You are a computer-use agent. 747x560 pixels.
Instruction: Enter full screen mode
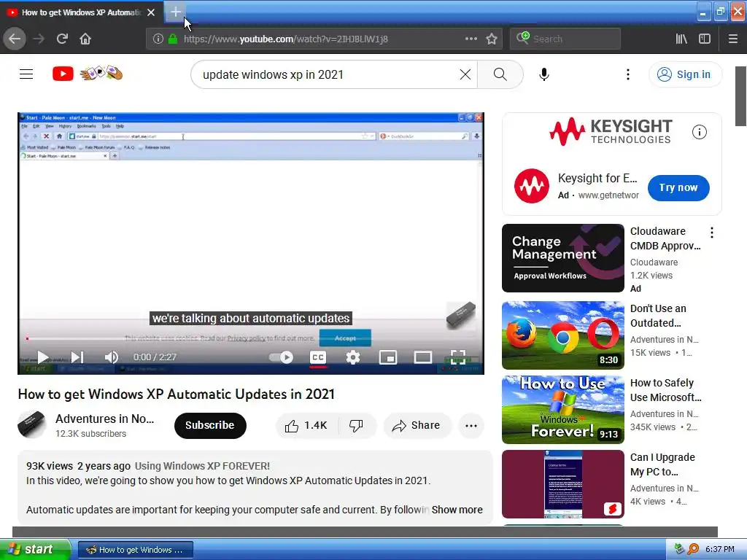[x=458, y=357]
